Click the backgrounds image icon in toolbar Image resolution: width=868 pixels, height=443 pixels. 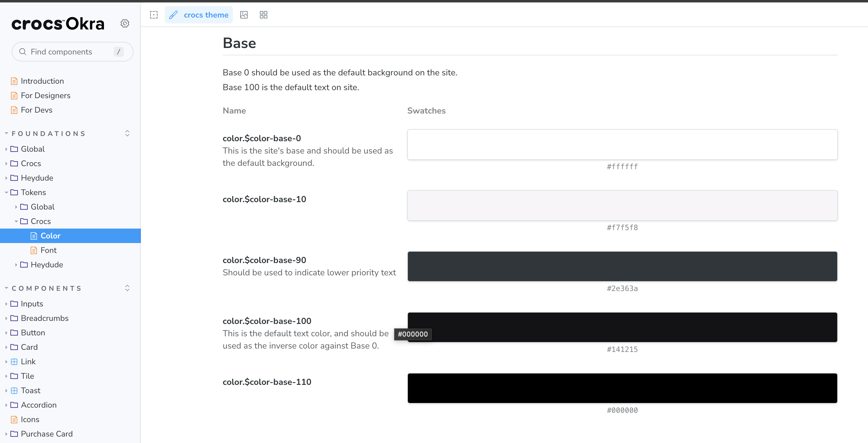244,15
